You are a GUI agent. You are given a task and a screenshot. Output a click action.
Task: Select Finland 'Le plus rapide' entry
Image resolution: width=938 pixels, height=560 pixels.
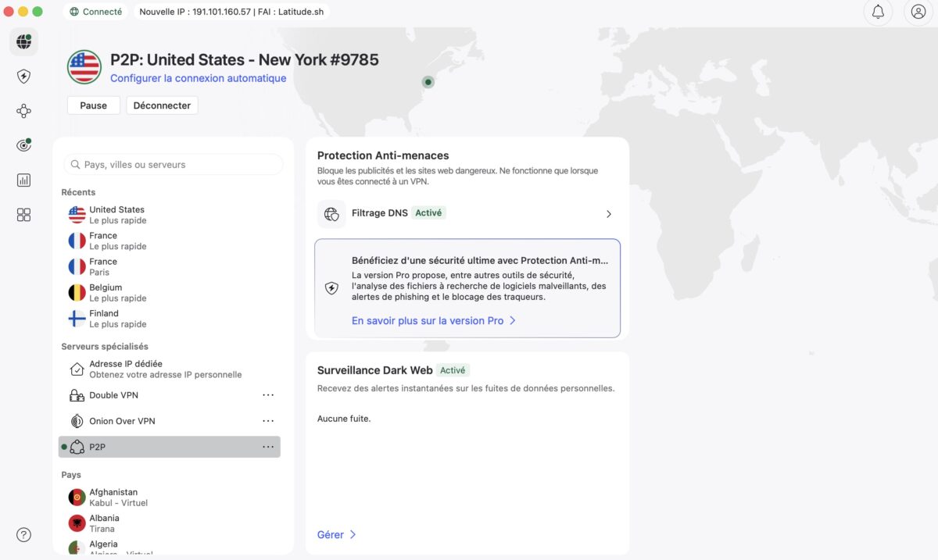pyautogui.click(x=170, y=319)
